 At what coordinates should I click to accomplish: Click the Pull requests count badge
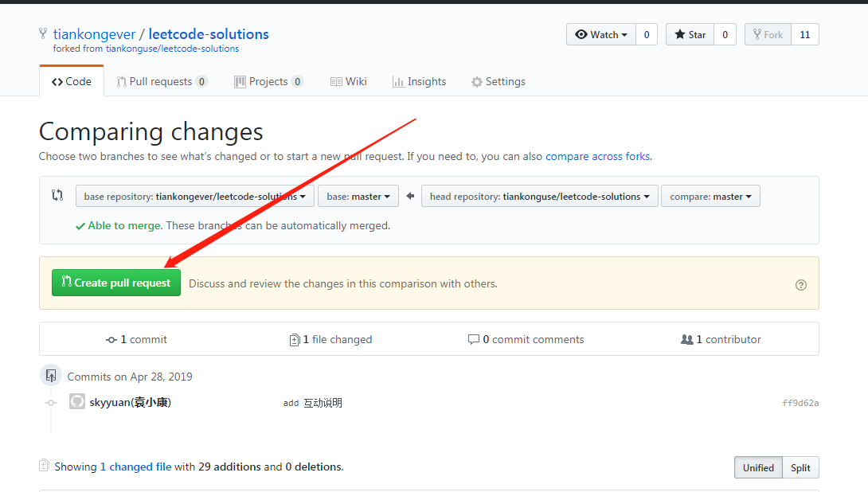pos(202,81)
